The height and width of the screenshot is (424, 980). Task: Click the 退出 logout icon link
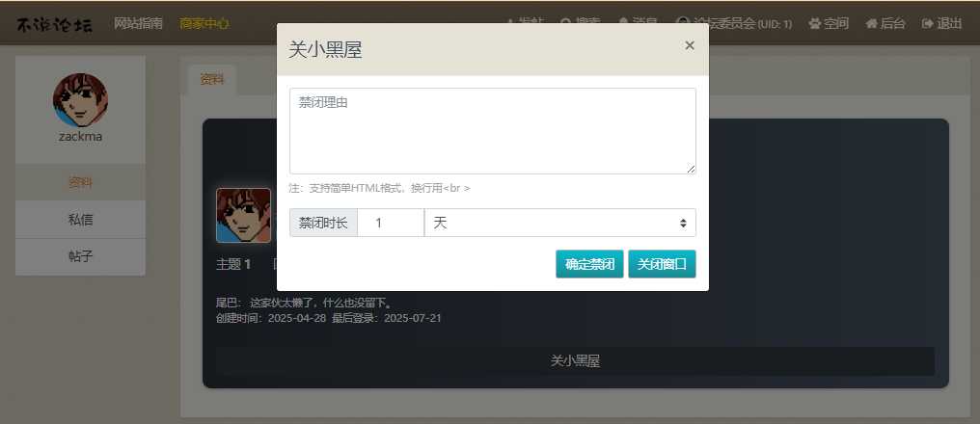[x=941, y=24]
